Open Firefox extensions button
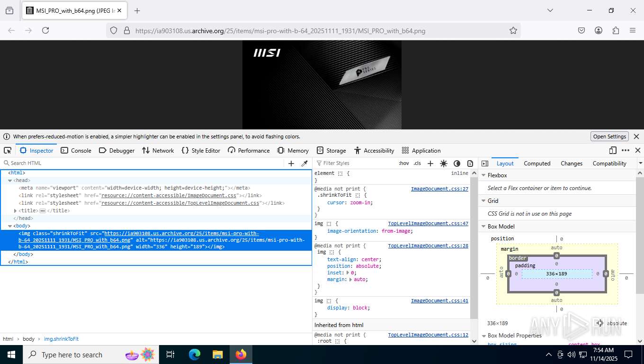Screen dimensions: 644x364 pyautogui.click(x=616, y=30)
